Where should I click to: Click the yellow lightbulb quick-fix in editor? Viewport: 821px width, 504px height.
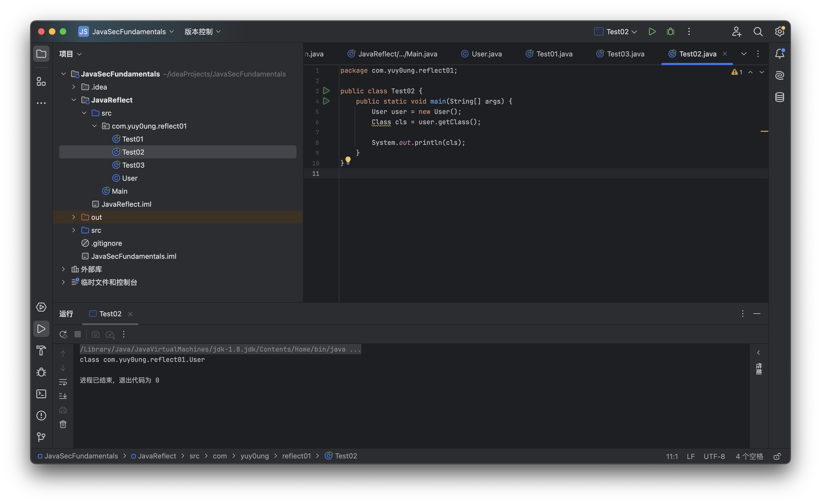(348, 160)
